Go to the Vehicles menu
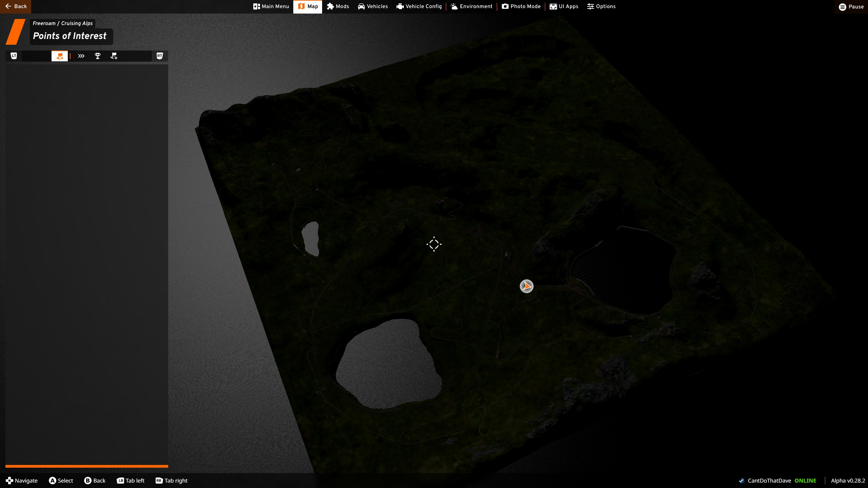The height and width of the screenshot is (488, 868). point(373,6)
